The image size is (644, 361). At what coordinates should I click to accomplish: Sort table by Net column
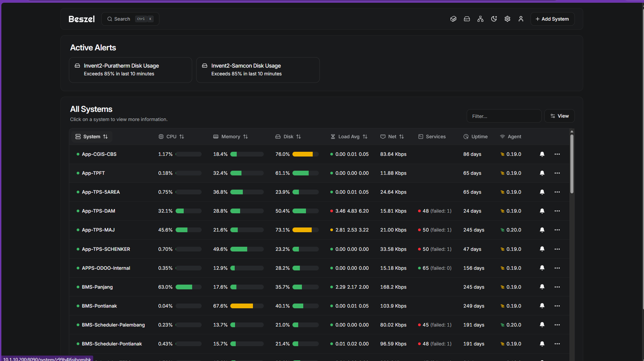(x=392, y=137)
